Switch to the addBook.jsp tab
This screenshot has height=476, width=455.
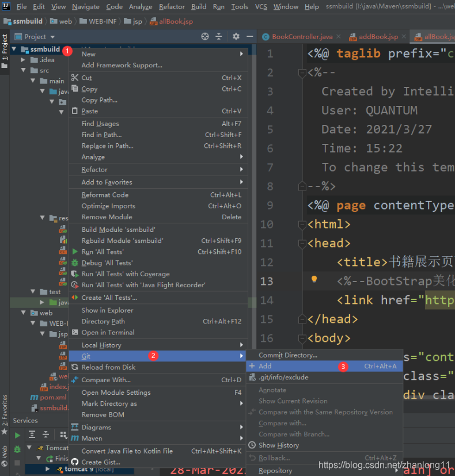tap(378, 37)
